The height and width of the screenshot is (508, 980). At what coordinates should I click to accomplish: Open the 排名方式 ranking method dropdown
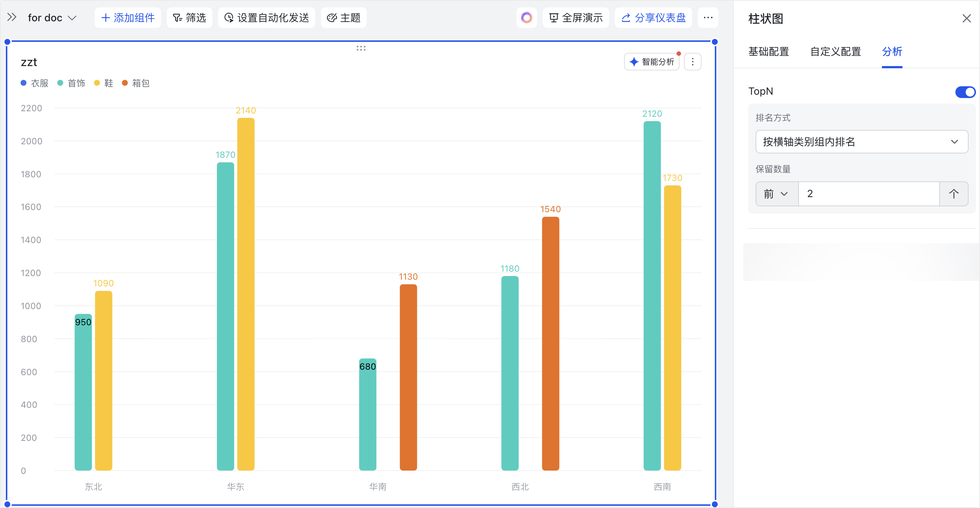click(x=861, y=142)
